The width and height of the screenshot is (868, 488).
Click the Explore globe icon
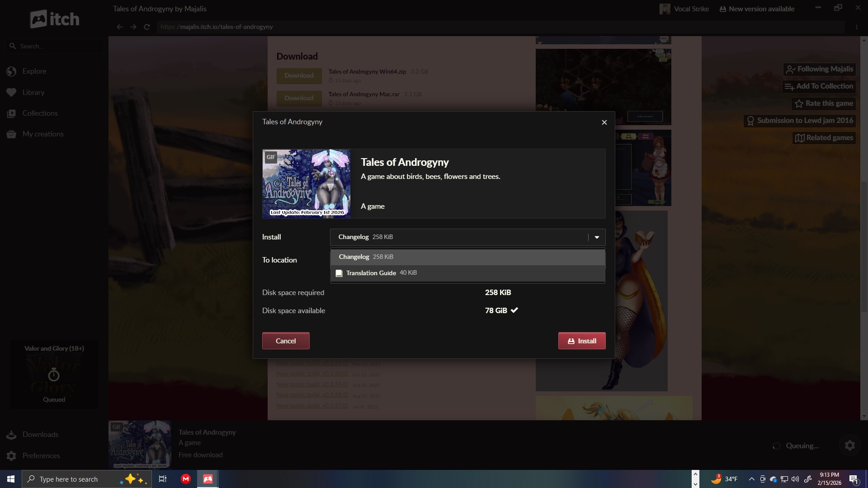click(11, 71)
